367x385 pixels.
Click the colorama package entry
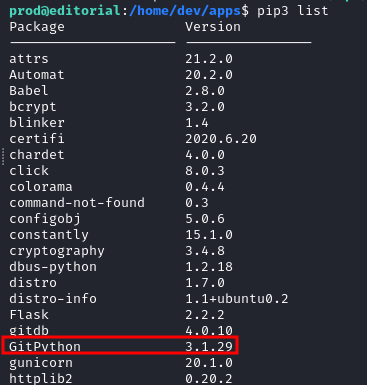[x=41, y=187]
